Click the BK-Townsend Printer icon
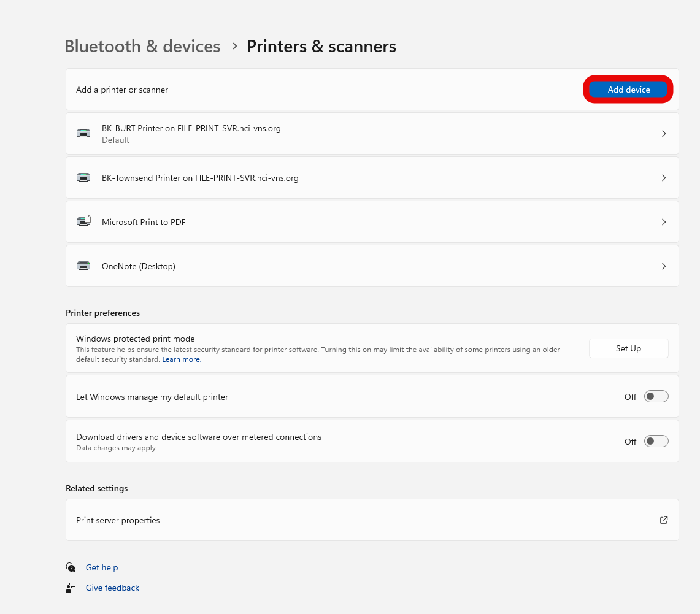The height and width of the screenshot is (614, 700). pyautogui.click(x=83, y=177)
